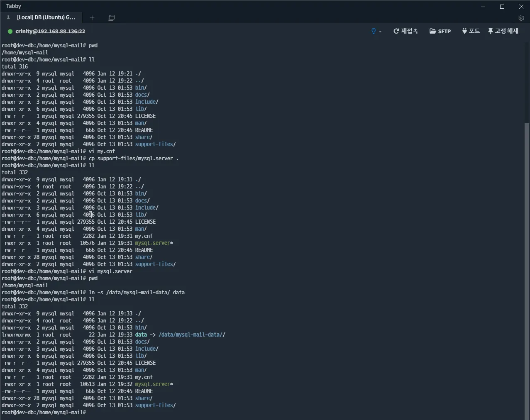Click the 고정 해제 unpin button
530x420 pixels.
(503, 31)
